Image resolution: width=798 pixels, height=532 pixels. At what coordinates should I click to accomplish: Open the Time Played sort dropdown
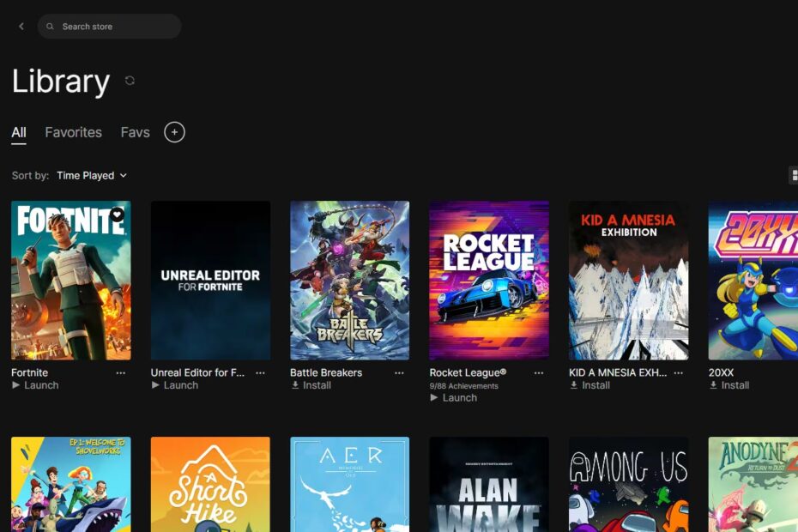(x=92, y=176)
